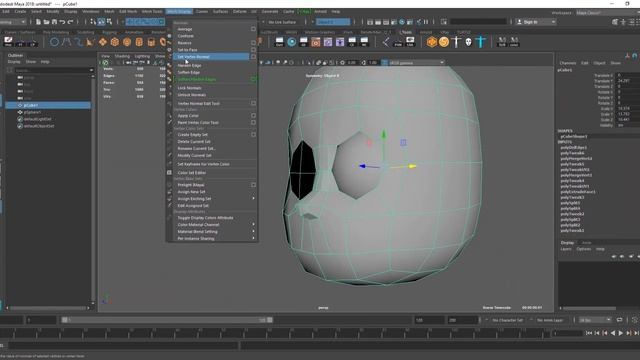Screen dimensions: 640x360
Task: Open the Channels menu in Channel Box
Action: coord(568,63)
